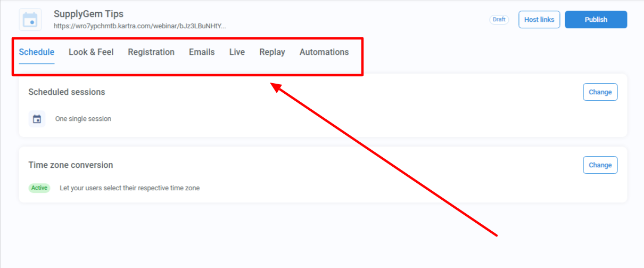Click Change for Scheduled sessions

600,92
